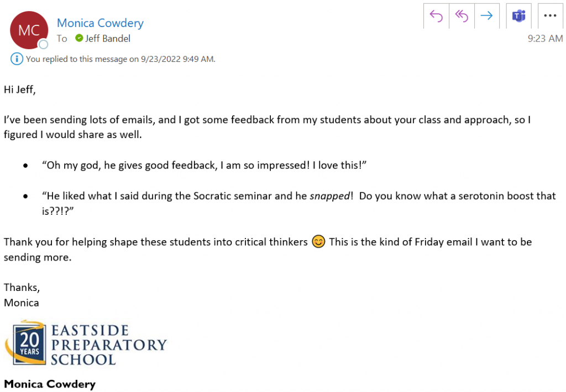
Task: Click the bold Monica Cowdery signature name
Action: pyautogui.click(x=50, y=384)
